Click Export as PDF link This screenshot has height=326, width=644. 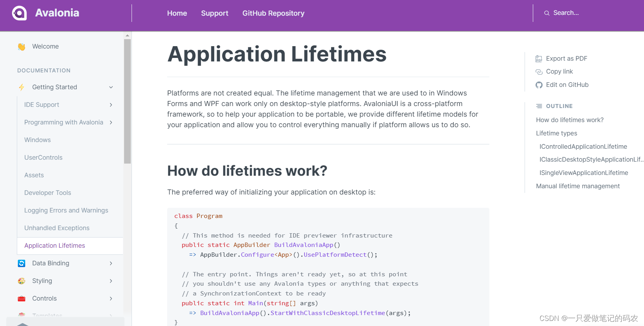coord(566,59)
